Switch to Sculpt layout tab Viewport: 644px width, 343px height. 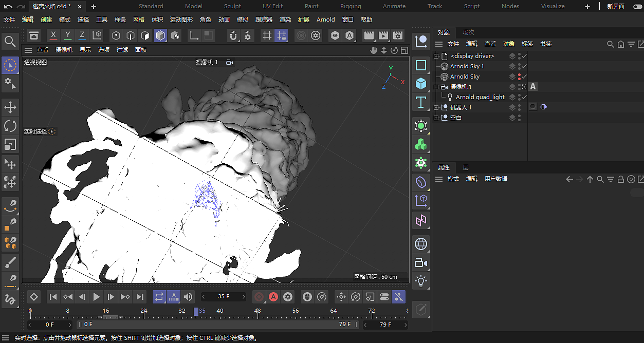tap(232, 6)
